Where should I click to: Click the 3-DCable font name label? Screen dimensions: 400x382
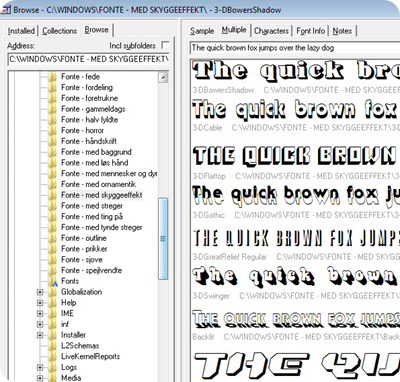[207, 128]
